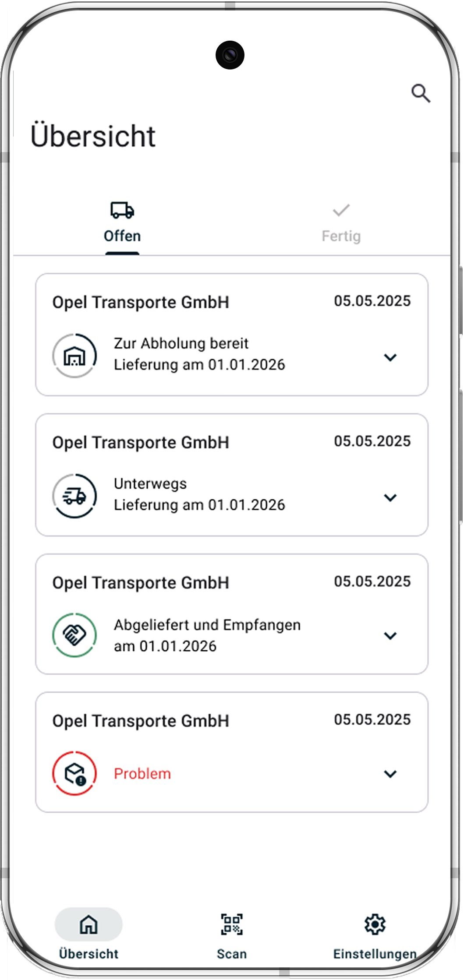Expand the Zur Abholung bereit shipment

[x=390, y=357]
